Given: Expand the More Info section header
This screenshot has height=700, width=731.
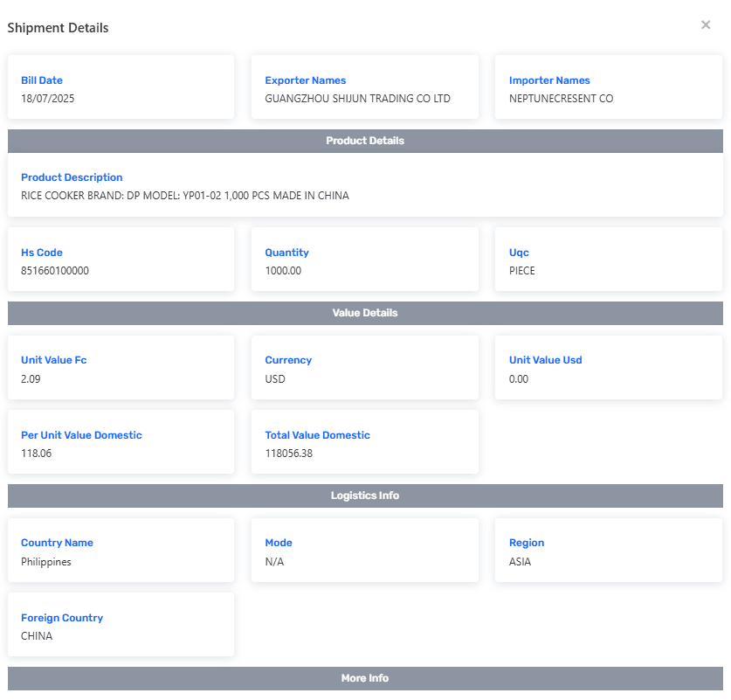Looking at the screenshot, I should tap(365, 678).
